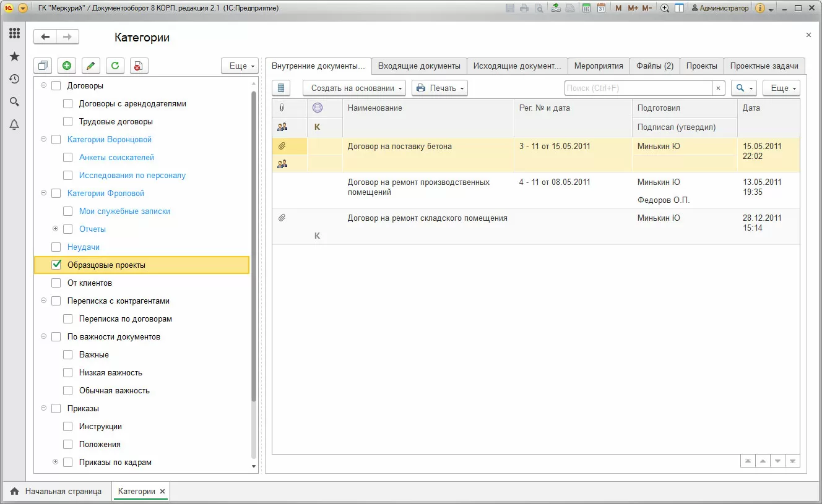Clear the search field with X
The height and width of the screenshot is (504, 822).
(718, 88)
